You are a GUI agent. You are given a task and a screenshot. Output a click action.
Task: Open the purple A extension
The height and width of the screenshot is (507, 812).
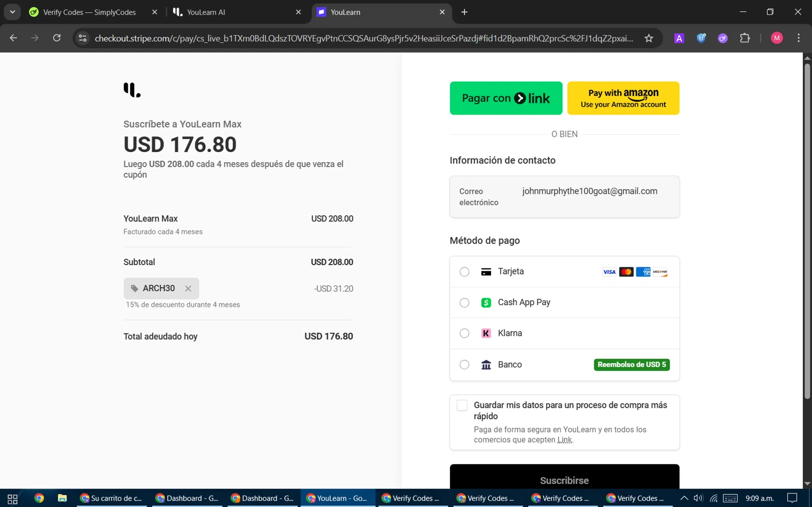(x=679, y=38)
